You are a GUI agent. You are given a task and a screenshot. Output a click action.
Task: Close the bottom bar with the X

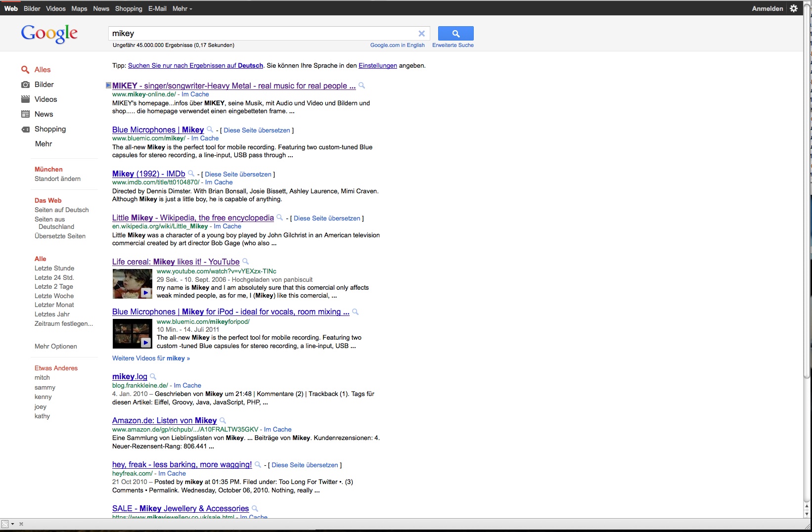(21, 524)
